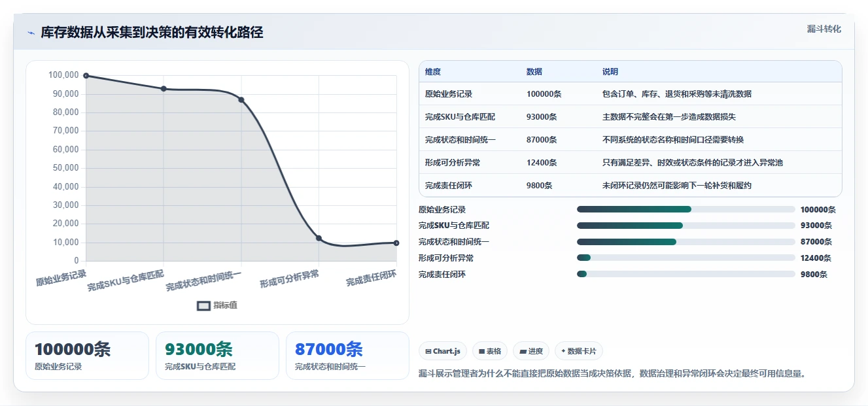Select the 原始业务记录 cell in the table
Screen dimensions: 868x406
point(449,94)
